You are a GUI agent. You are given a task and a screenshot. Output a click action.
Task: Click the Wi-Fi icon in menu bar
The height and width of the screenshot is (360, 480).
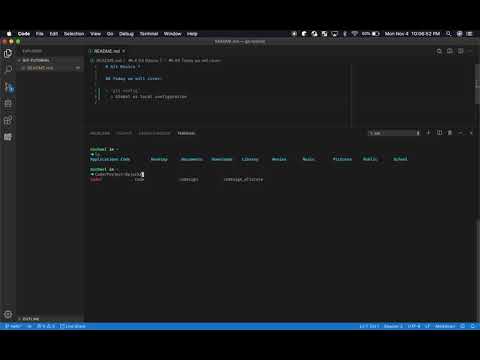pos(355,34)
